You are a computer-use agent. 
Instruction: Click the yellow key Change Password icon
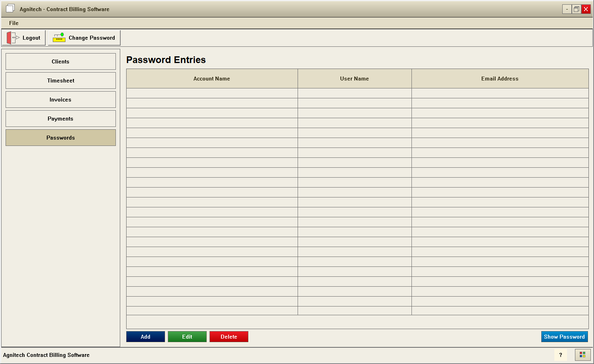click(59, 37)
